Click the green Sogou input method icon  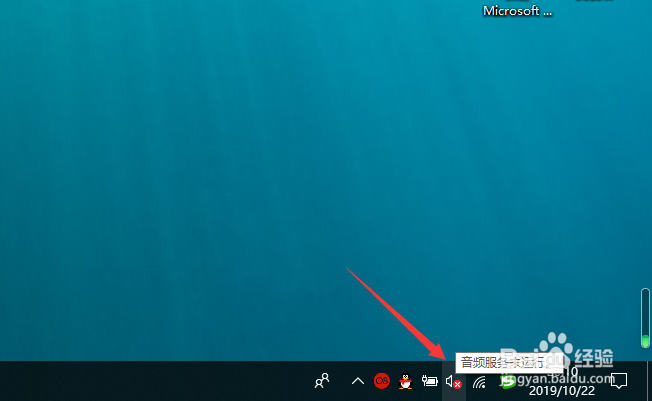(507, 381)
